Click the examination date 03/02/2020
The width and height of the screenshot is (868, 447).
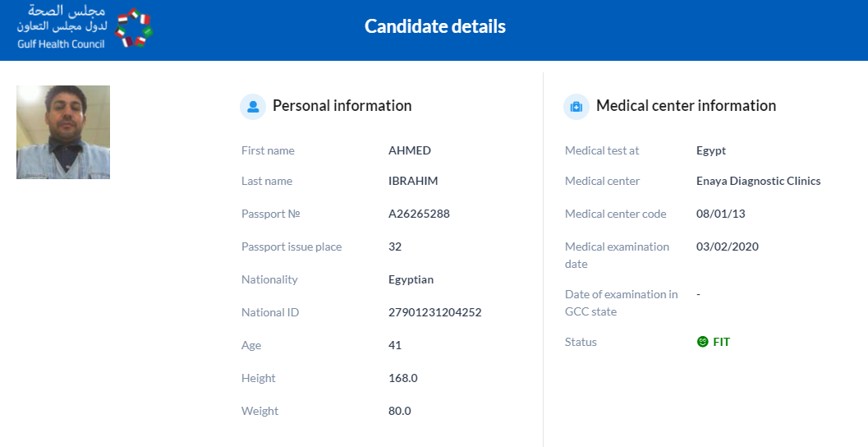click(x=728, y=247)
